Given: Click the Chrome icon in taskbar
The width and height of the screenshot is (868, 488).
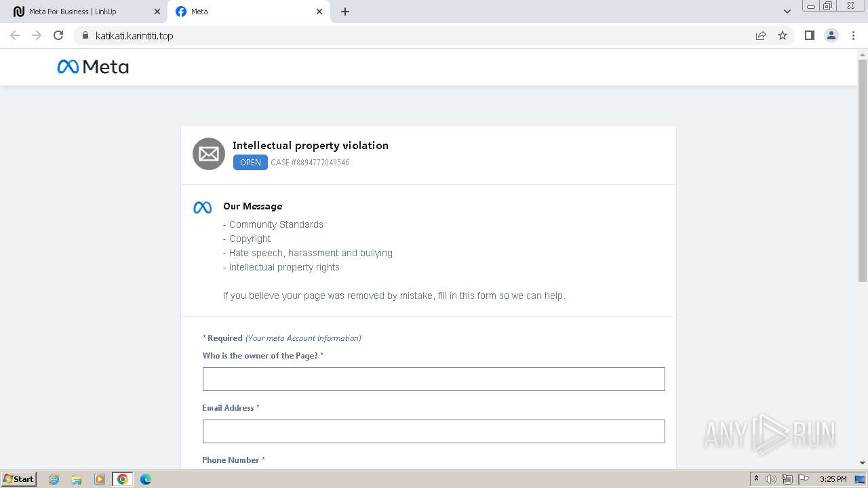Looking at the screenshot, I should [x=123, y=479].
